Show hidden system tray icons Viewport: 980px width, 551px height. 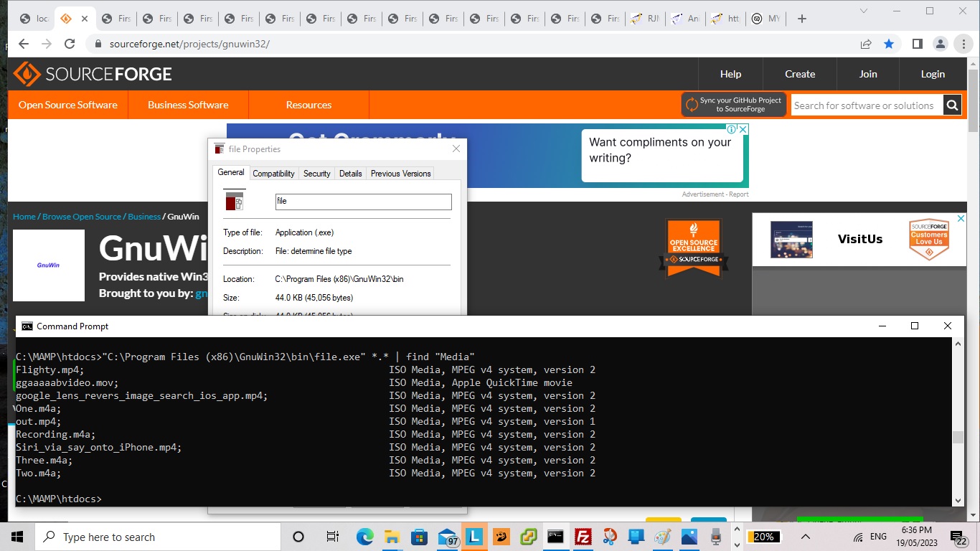pyautogui.click(x=806, y=537)
